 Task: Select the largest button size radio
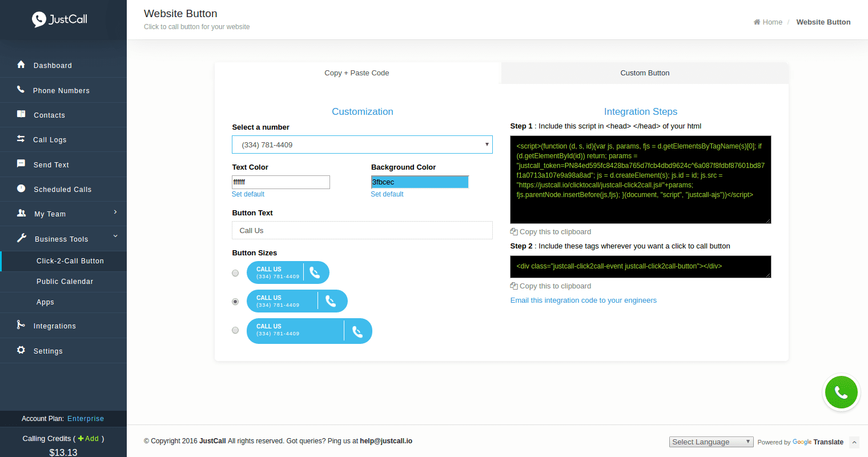pos(235,330)
